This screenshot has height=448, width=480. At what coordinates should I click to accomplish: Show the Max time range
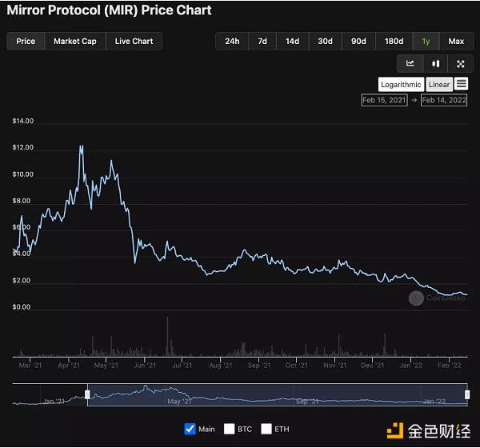[456, 41]
